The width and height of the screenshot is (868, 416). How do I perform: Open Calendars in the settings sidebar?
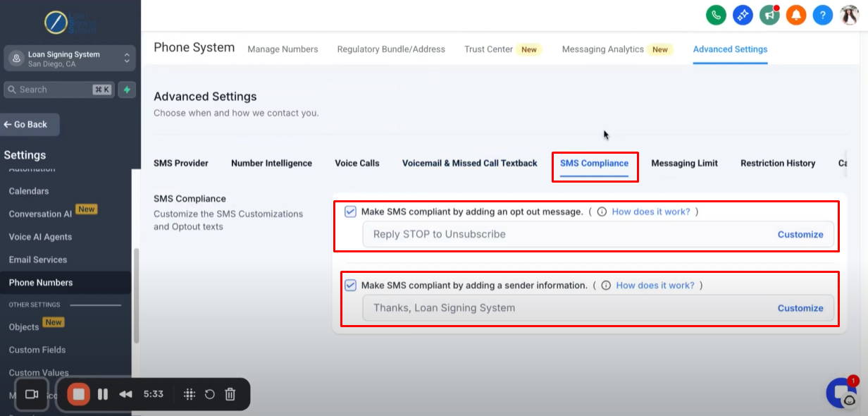click(29, 191)
